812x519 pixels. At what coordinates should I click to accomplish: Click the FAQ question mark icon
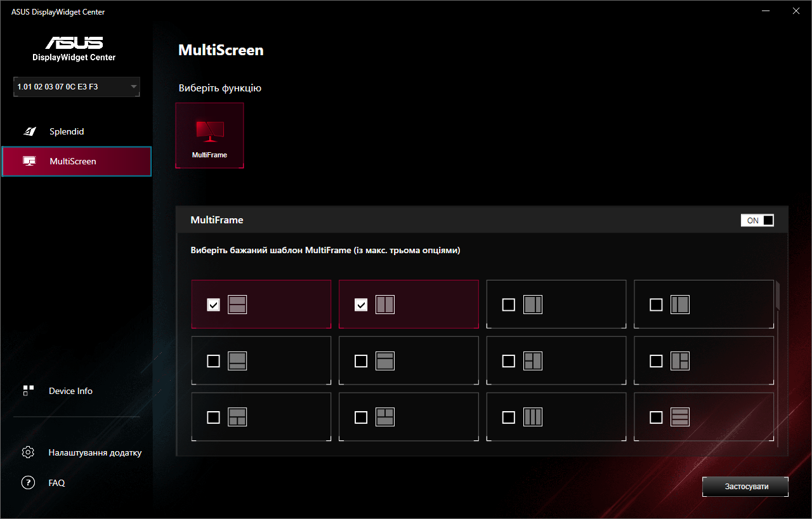pos(28,483)
